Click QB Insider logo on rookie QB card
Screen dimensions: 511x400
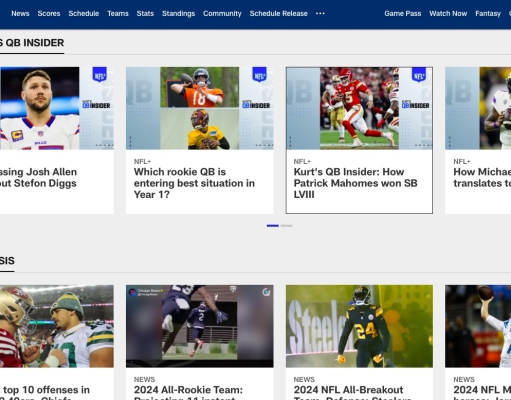256,105
